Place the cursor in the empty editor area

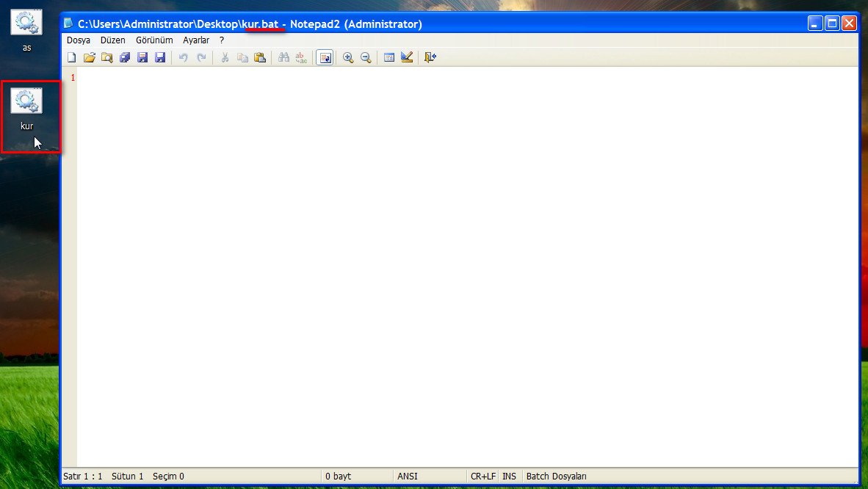coord(467,267)
